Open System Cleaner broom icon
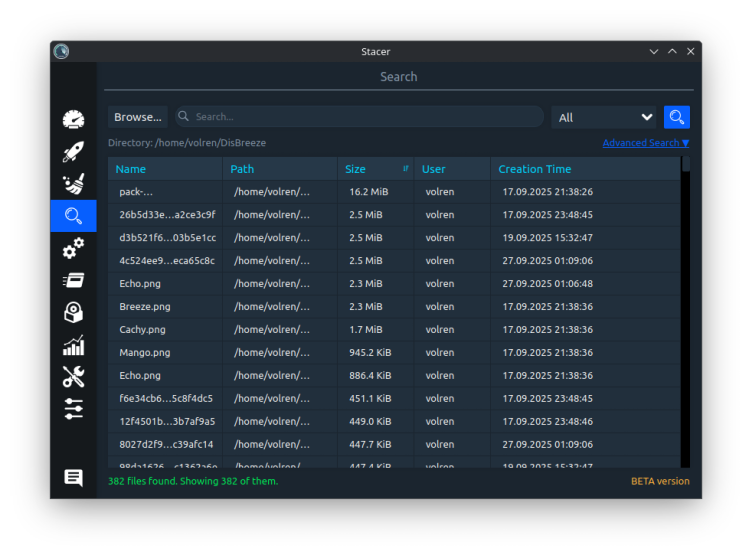Image resolution: width=752 pixels, height=558 pixels. (73, 184)
